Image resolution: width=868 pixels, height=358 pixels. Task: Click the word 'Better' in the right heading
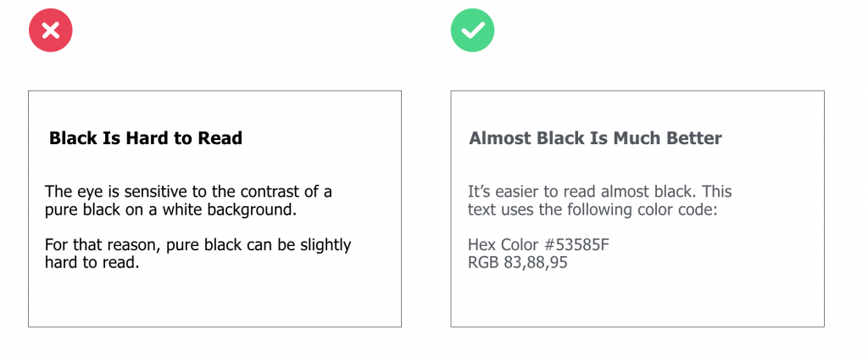click(x=695, y=138)
